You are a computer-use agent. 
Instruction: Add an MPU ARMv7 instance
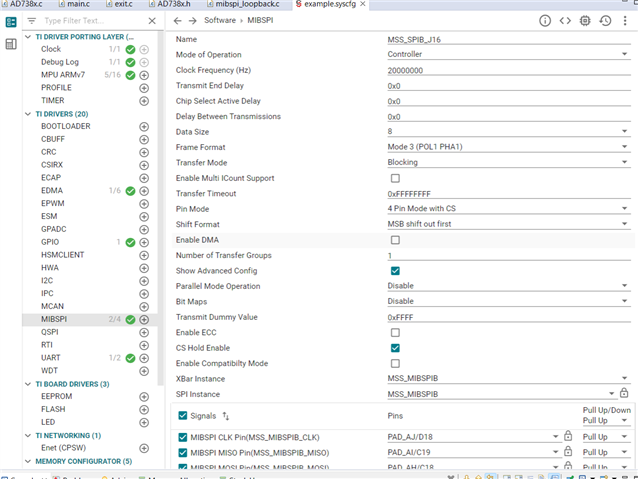tap(144, 75)
